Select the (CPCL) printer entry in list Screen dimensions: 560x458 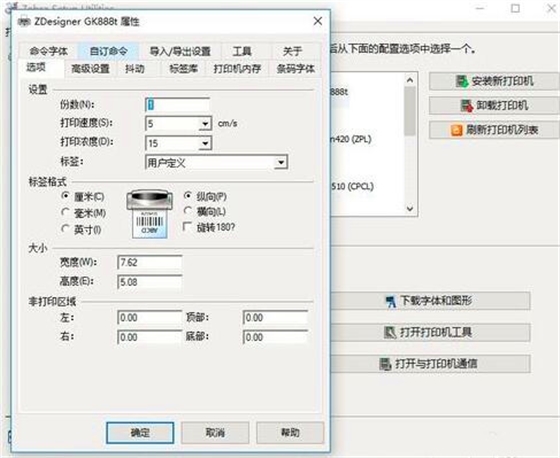coord(352,186)
